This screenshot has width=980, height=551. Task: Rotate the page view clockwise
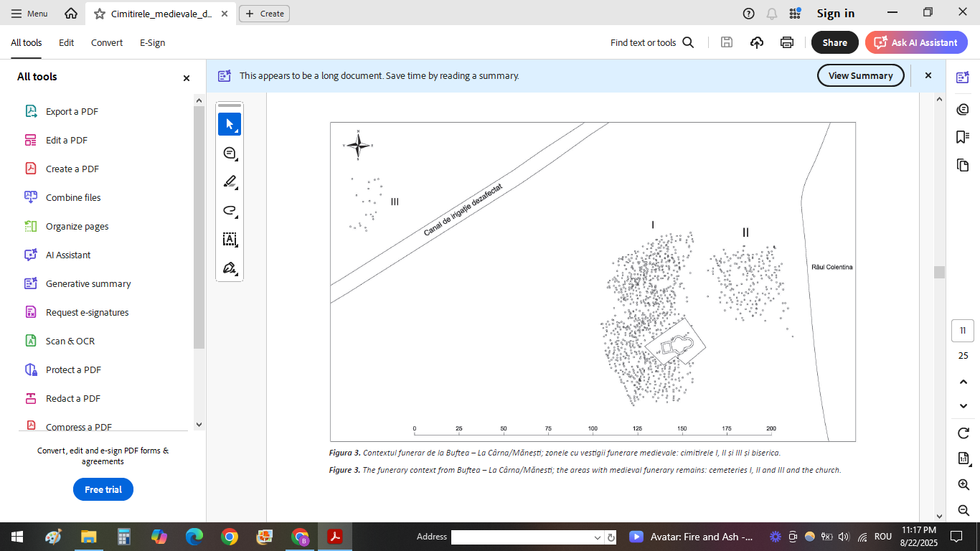tap(963, 433)
